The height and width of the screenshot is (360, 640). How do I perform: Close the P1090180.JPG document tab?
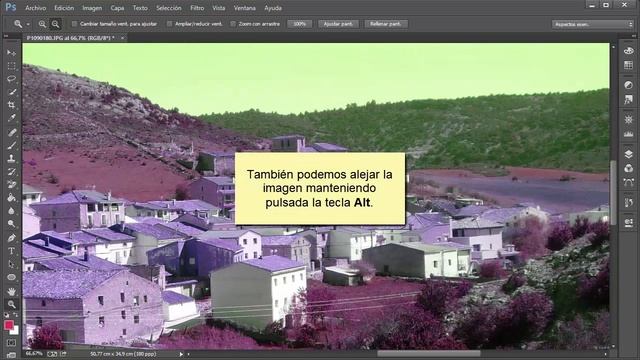coord(122,38)
